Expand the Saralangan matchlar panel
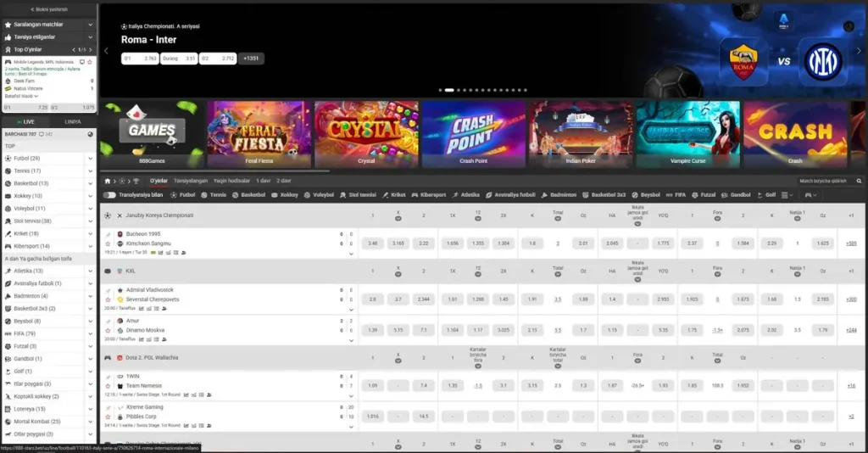 (x=48, y=25)
